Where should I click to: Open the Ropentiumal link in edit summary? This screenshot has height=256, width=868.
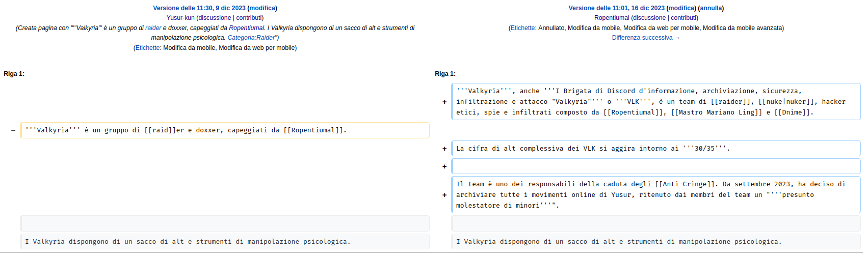tap(247, 28)
